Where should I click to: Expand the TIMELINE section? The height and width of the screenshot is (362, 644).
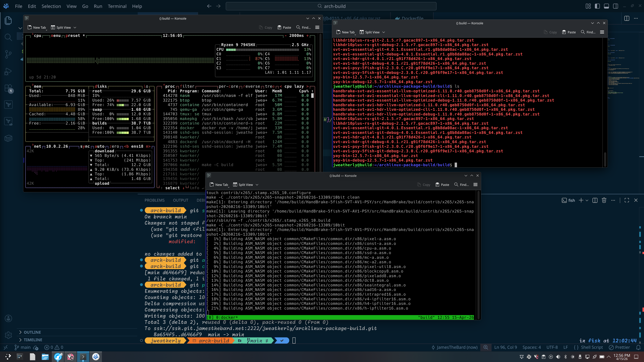coord(33,340)
